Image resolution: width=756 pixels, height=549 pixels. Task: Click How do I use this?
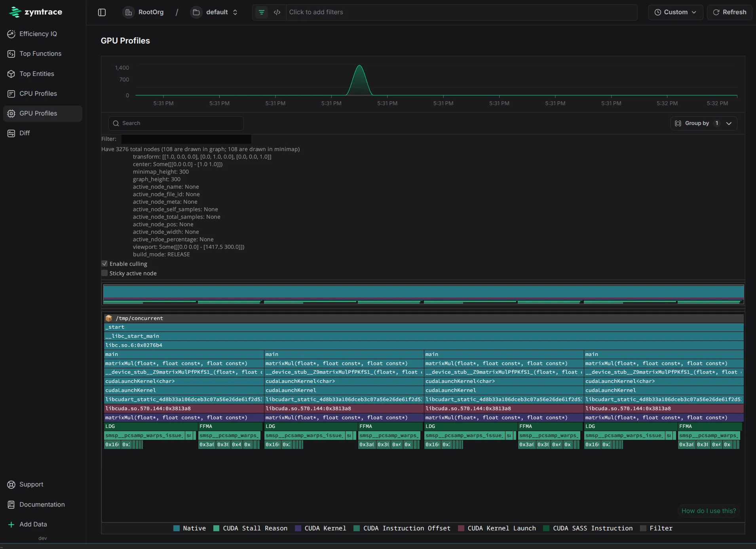click(x=709, y=511)
